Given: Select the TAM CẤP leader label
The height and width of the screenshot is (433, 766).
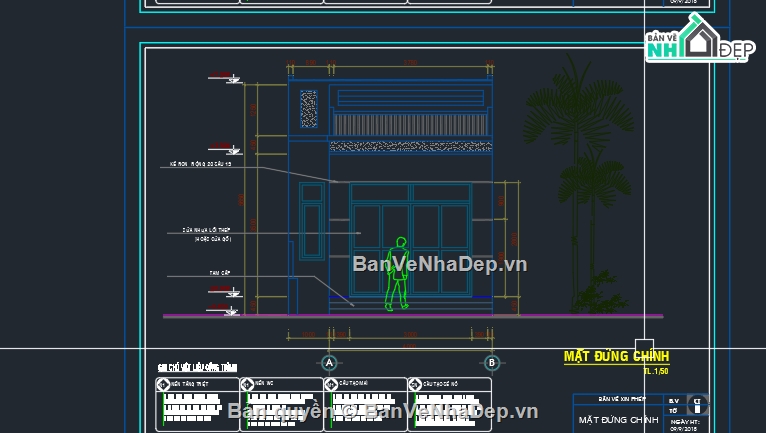Looking at the screenshot, I should pos(219,273).
